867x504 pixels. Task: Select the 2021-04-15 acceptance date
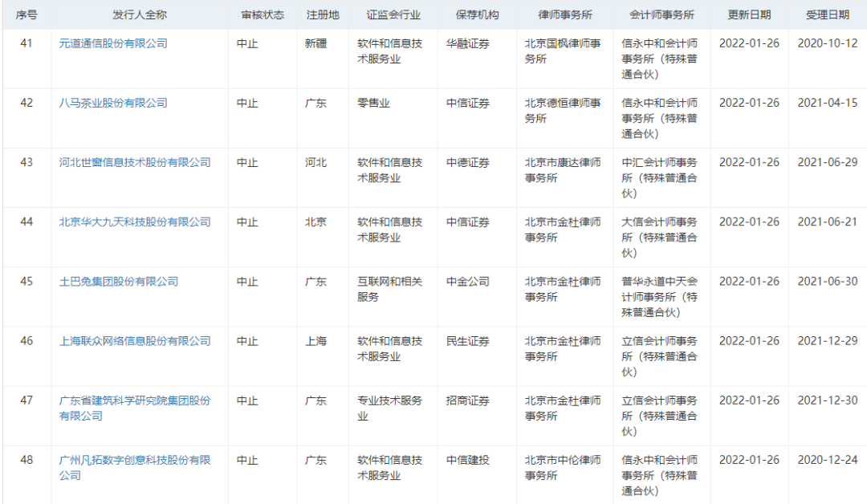828,103
